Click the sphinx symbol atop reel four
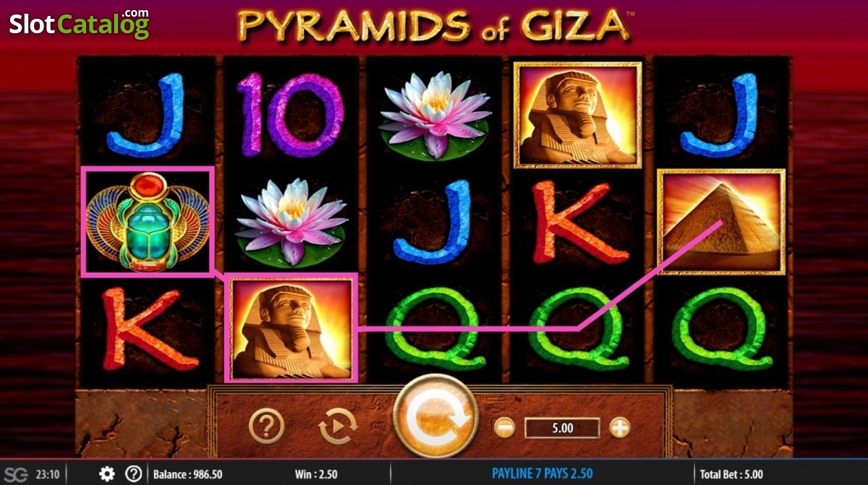This screenshot has width=868, height=485. click(577, 115)
